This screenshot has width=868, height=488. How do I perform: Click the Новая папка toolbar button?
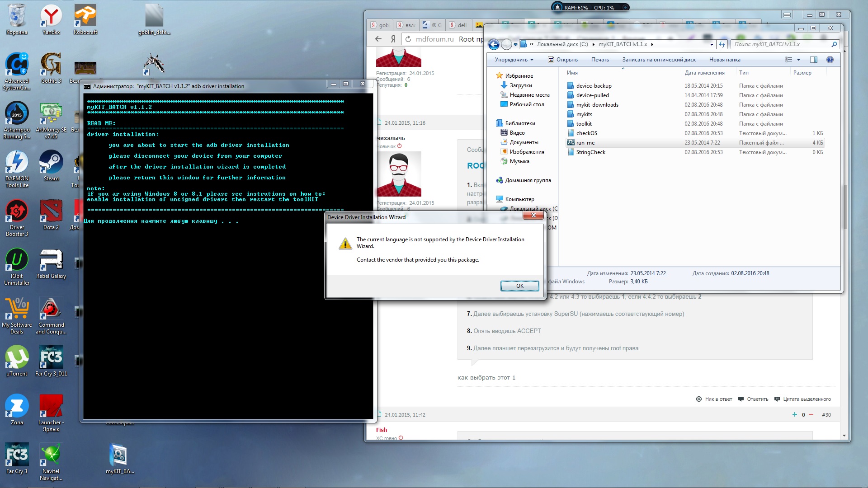[x=724, y=60]
